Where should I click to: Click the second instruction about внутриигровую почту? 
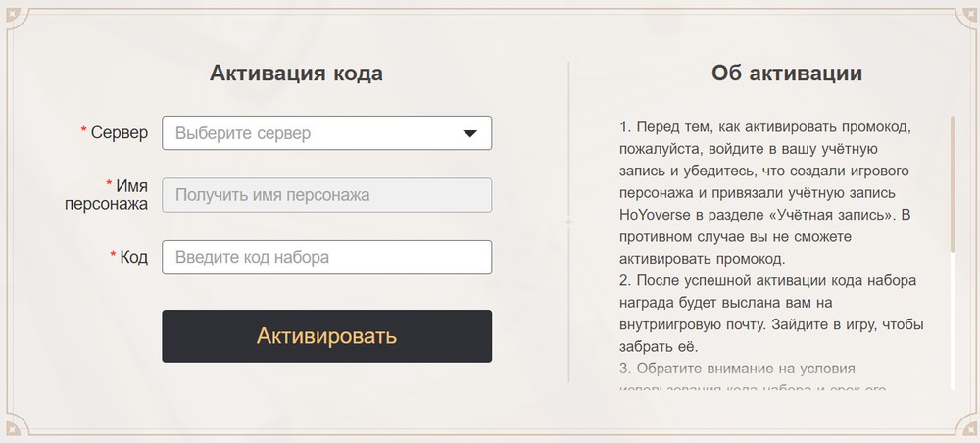coord(772,314)
